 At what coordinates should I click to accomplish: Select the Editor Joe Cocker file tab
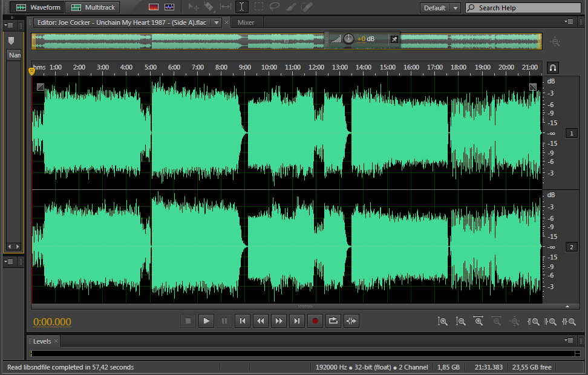click(122, 22)
